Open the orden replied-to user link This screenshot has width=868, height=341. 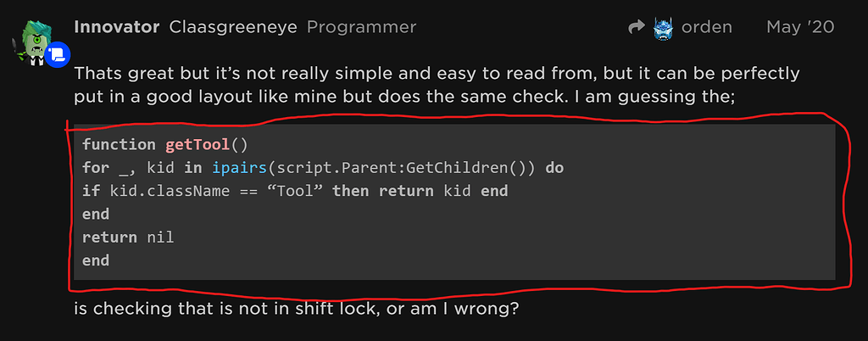(x=707, y=27)
